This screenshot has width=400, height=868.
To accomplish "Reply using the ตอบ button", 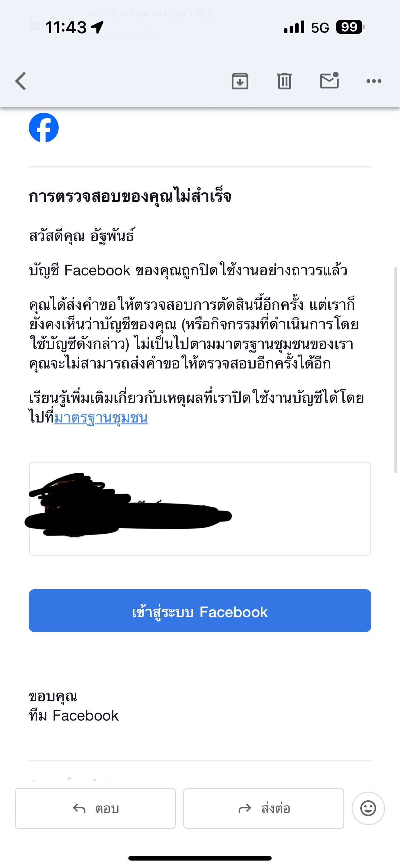I will pyautogui.click(x=95, y=808).
